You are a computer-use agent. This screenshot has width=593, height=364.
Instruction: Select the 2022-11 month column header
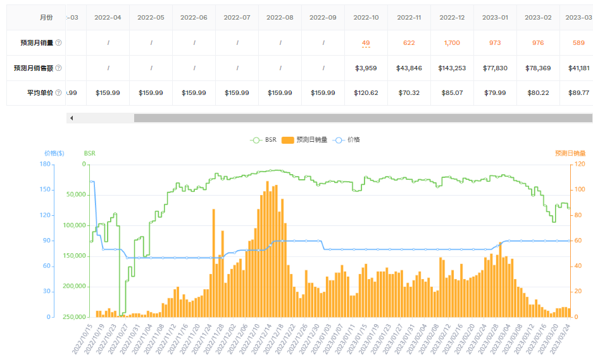pyautogui.click(x=409, y=18)
